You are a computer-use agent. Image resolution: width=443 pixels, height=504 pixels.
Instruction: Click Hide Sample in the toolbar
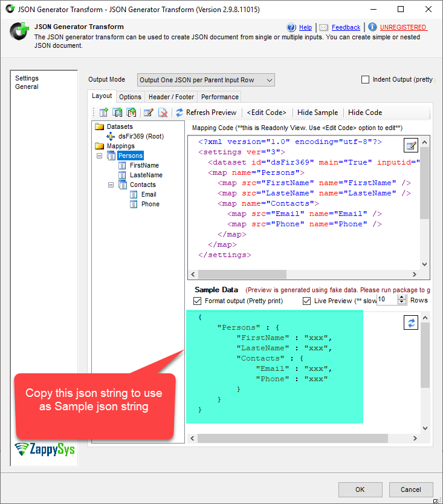click(317, 113)
